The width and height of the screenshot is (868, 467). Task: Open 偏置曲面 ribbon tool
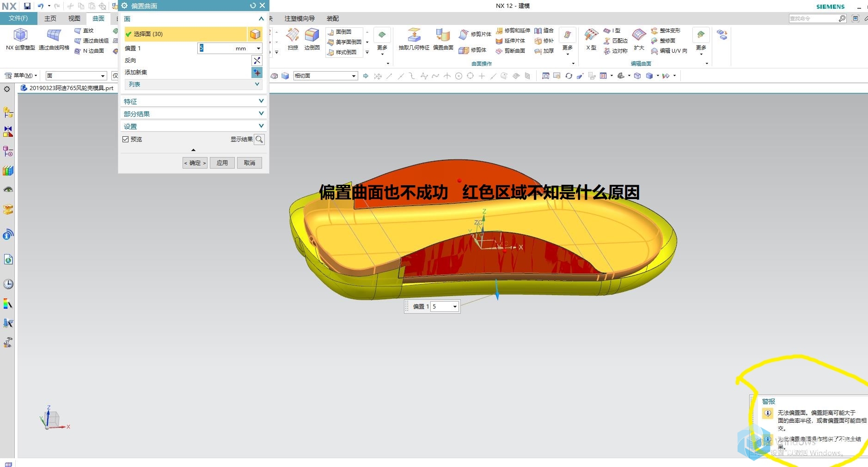tap(443, 39)
